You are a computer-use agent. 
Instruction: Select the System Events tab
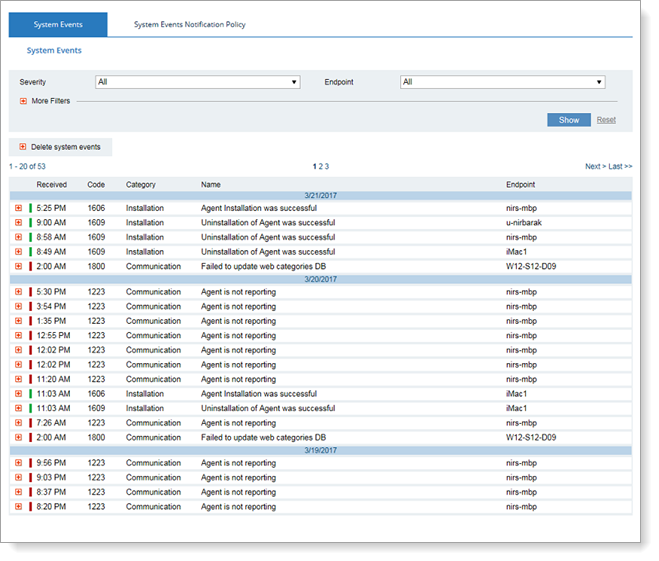57,25
